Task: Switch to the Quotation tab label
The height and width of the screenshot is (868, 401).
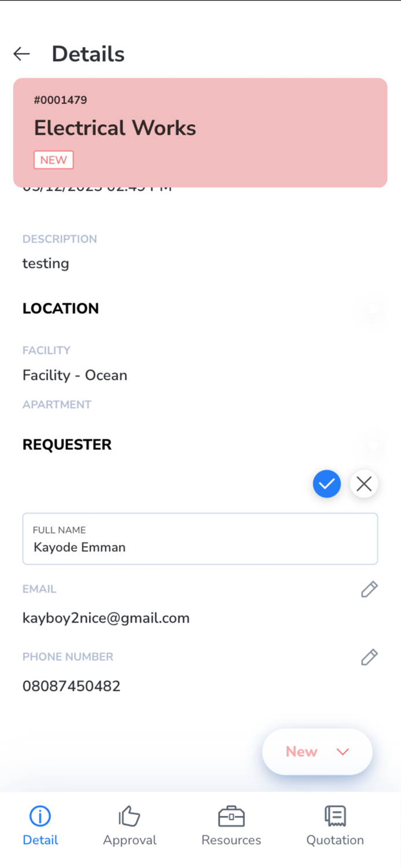Action: pos(335,840)
